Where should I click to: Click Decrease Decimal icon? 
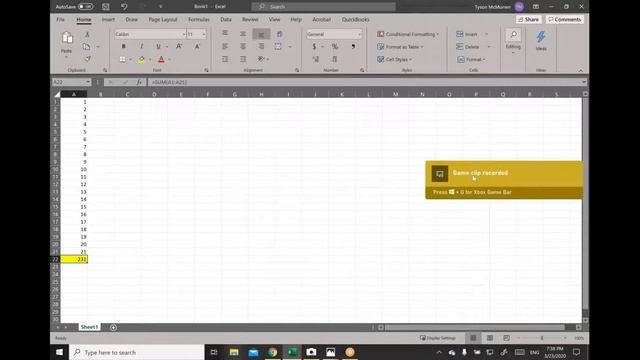coord(334,59)
